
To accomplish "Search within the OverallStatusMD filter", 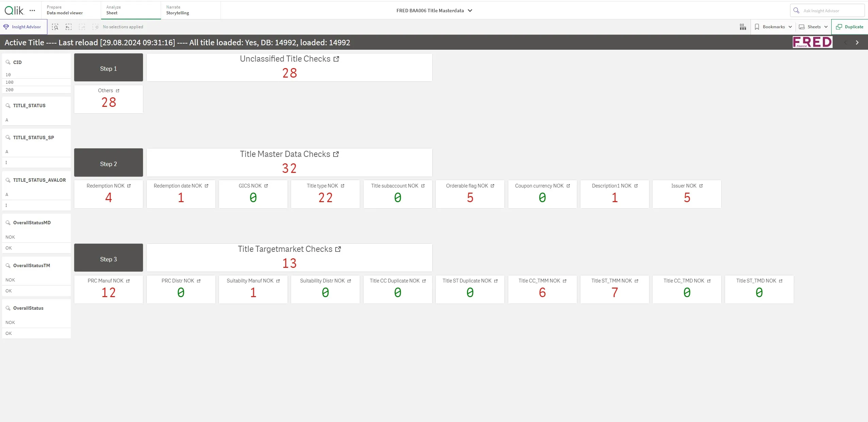I will [x=8, y=223].
